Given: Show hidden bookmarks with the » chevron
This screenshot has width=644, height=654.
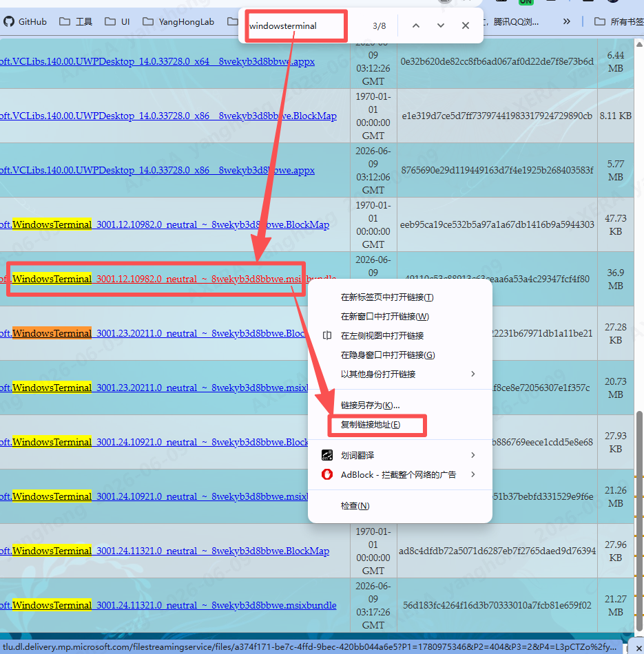Looking at the screenshot, I should [x=566, y=21].
